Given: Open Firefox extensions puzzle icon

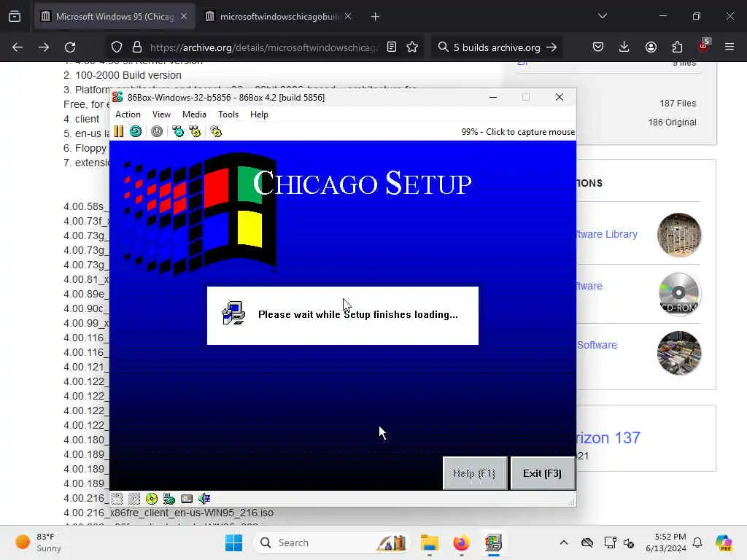Looking at the screenshot, I should tap(677, 47).
